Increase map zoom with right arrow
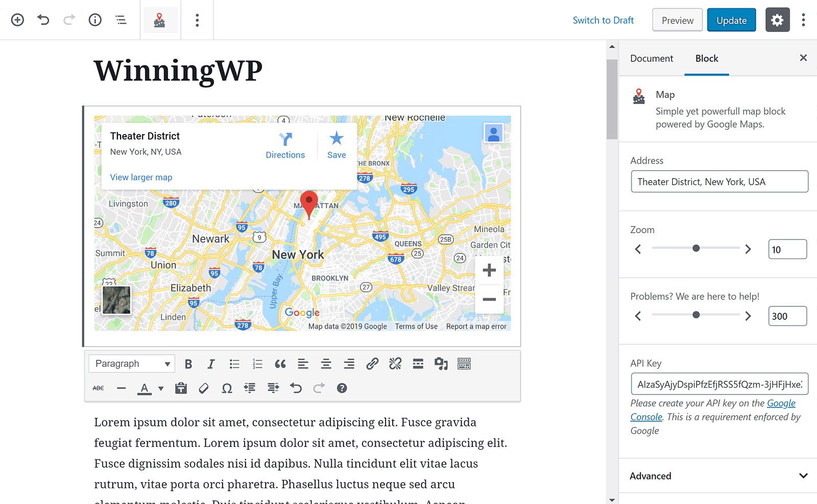 pos(748,249)
